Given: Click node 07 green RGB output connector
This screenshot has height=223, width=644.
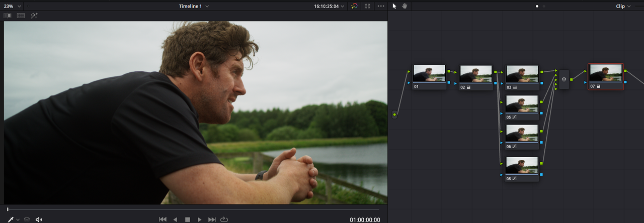Looking at the screenshot, I should click(x=625, y=71).
